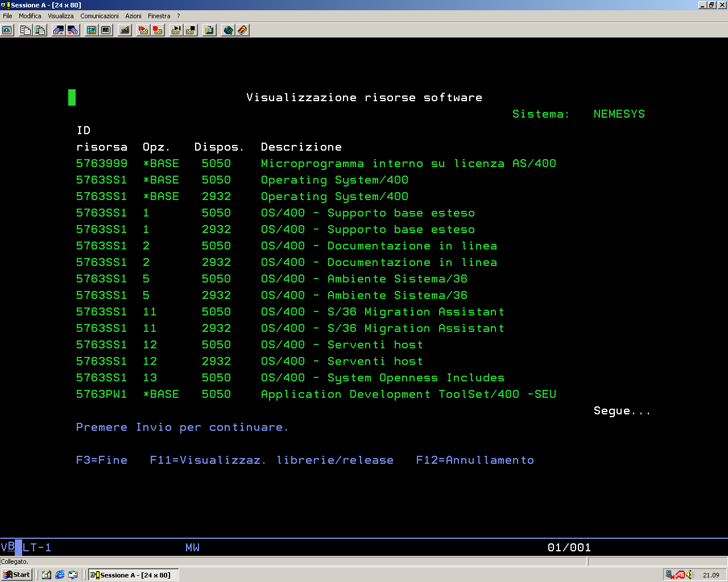
Task: Click the Send File to host icon
Action: click(x=58, y=30)
